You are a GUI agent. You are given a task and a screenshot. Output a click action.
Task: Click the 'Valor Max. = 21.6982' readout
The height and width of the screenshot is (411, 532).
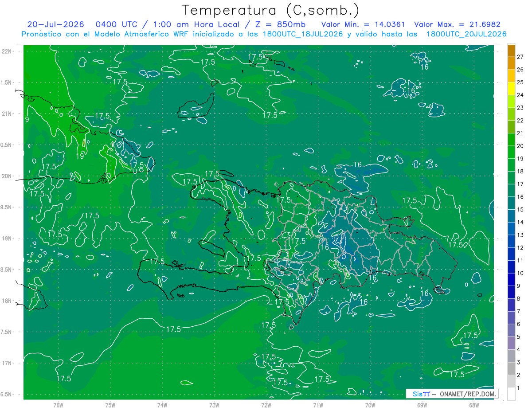click(x=457, y=24)
